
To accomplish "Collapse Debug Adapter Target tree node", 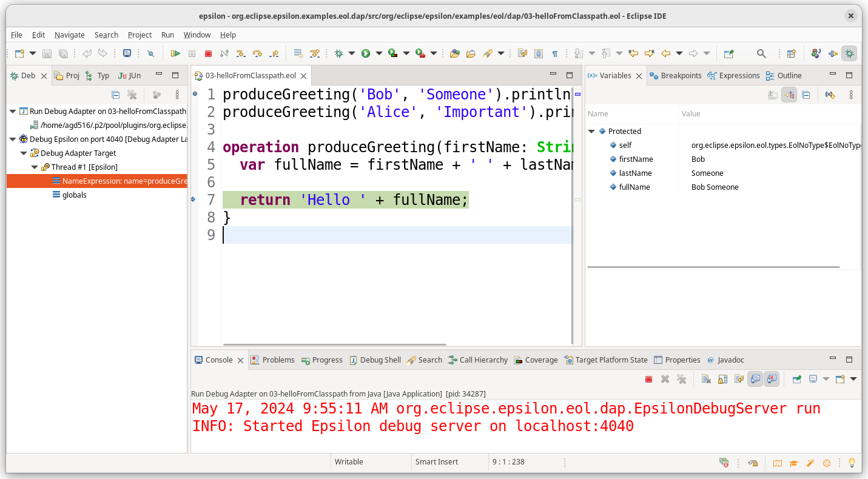I will click(24, 153).
